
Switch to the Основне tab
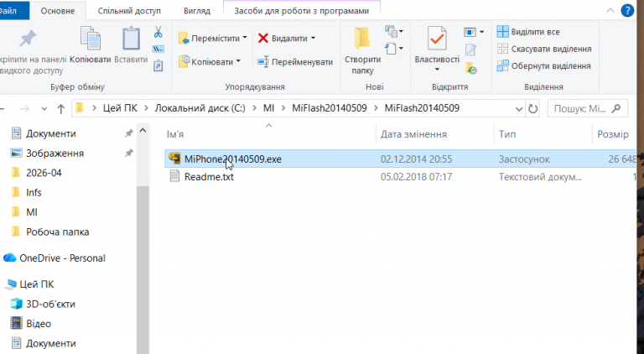58,11
